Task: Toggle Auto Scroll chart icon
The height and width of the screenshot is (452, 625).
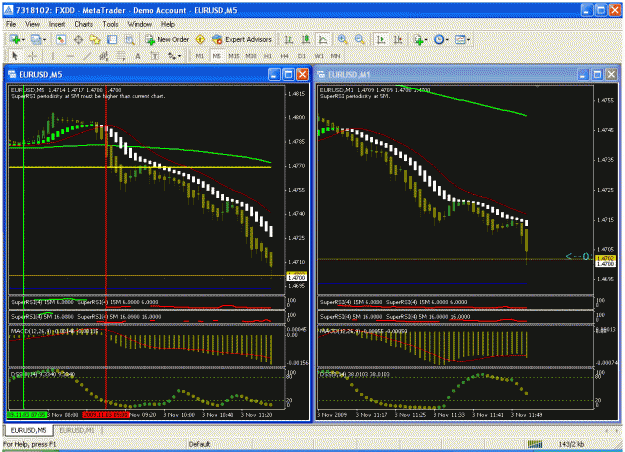Action: click(x=381, y=39)
